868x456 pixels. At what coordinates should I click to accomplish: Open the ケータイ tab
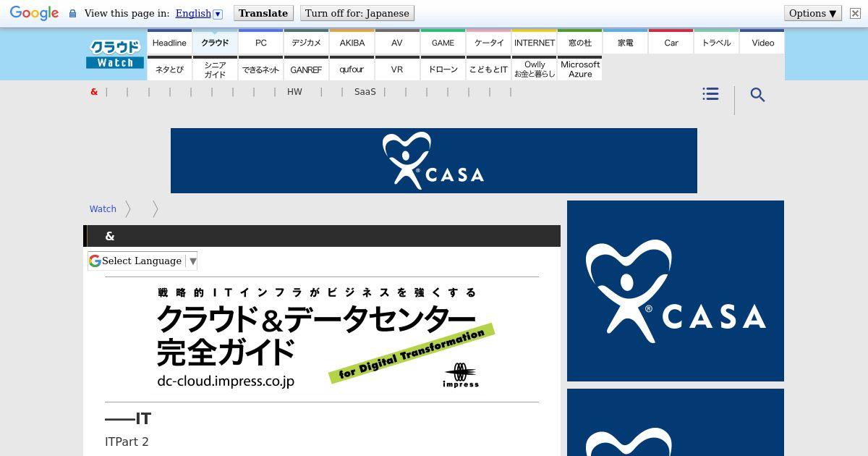(x=489, y=43)
